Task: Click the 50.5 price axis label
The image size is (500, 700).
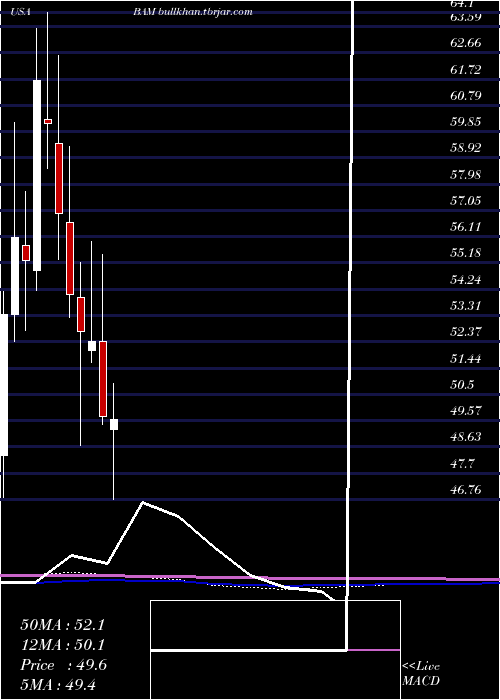Action: (x=462, y=384)
